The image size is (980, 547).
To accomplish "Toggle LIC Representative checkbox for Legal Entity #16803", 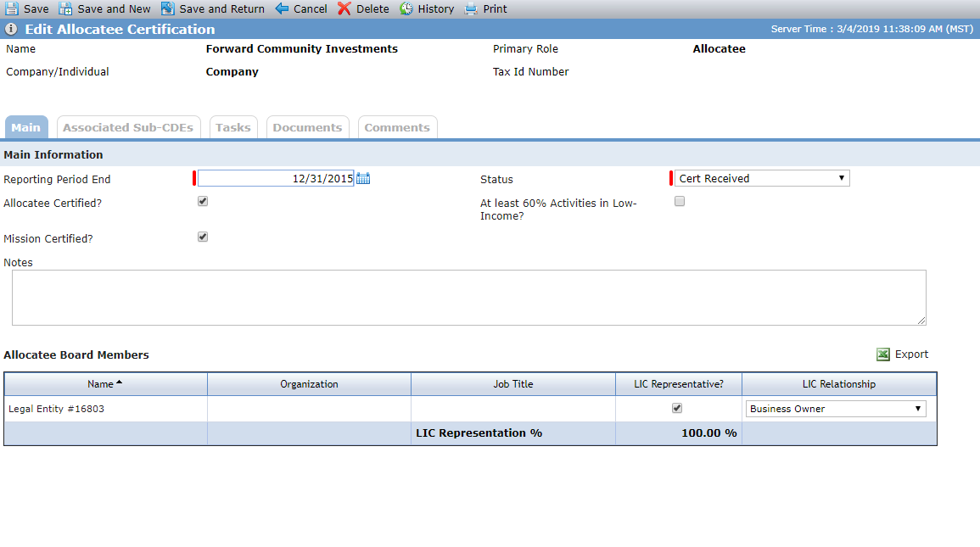I will (677, 408).
